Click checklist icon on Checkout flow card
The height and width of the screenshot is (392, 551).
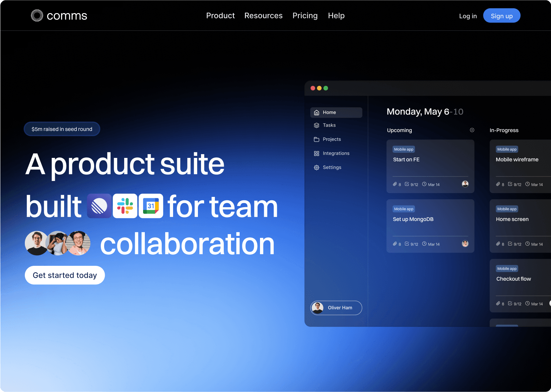pos(510,303)
